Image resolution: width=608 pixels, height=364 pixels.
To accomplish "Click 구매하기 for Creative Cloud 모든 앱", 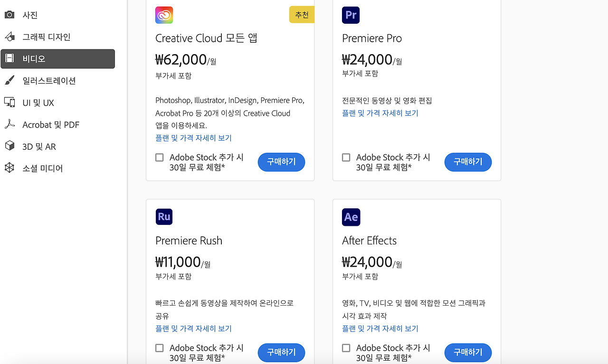I will [x=281, y=162].
